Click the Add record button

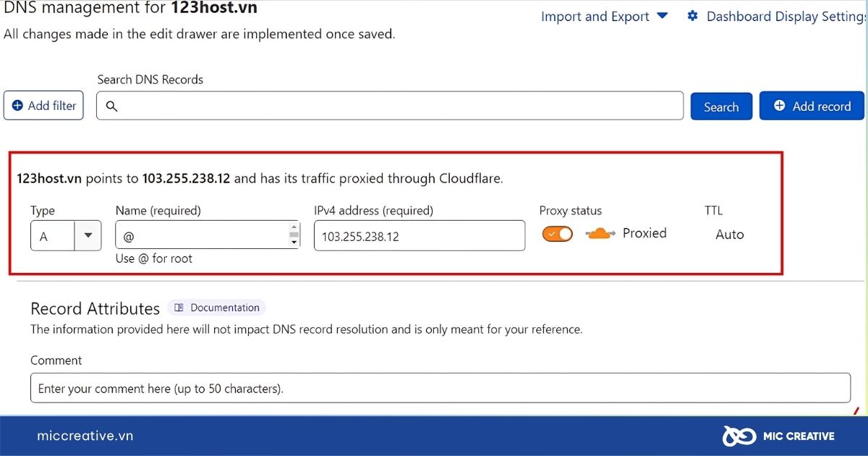tap(812, 106)
